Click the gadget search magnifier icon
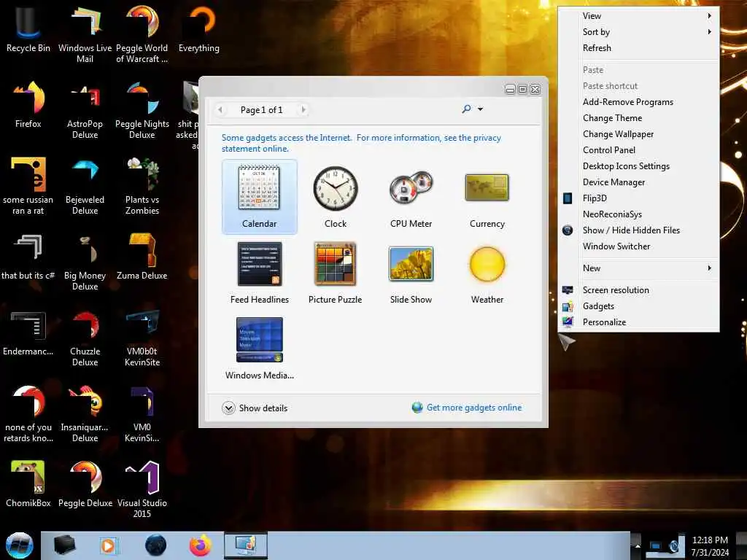The width and height of the screenshot is (747, 560). pos(466,109)
